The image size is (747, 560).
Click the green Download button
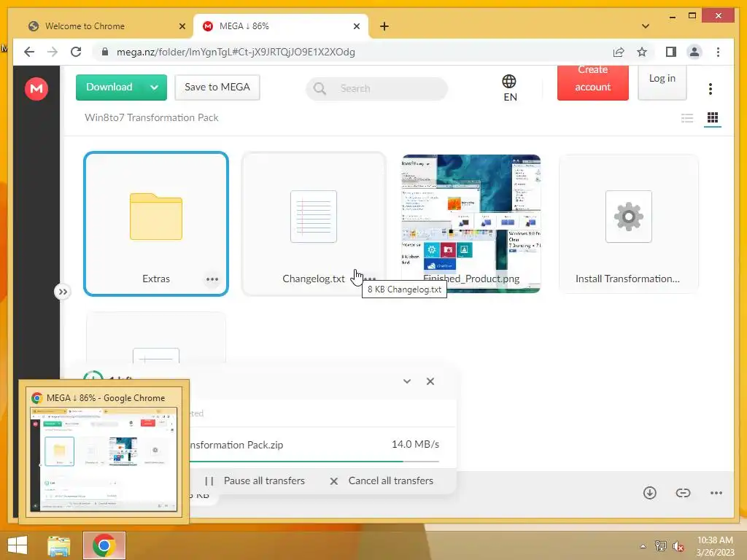pos(109,87)
